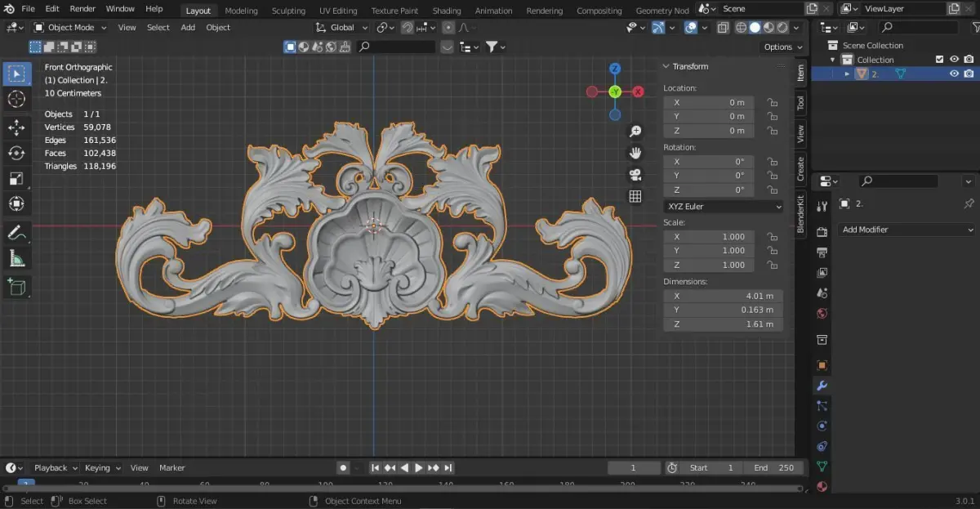Open the Options dropdown

pos(782,47)
